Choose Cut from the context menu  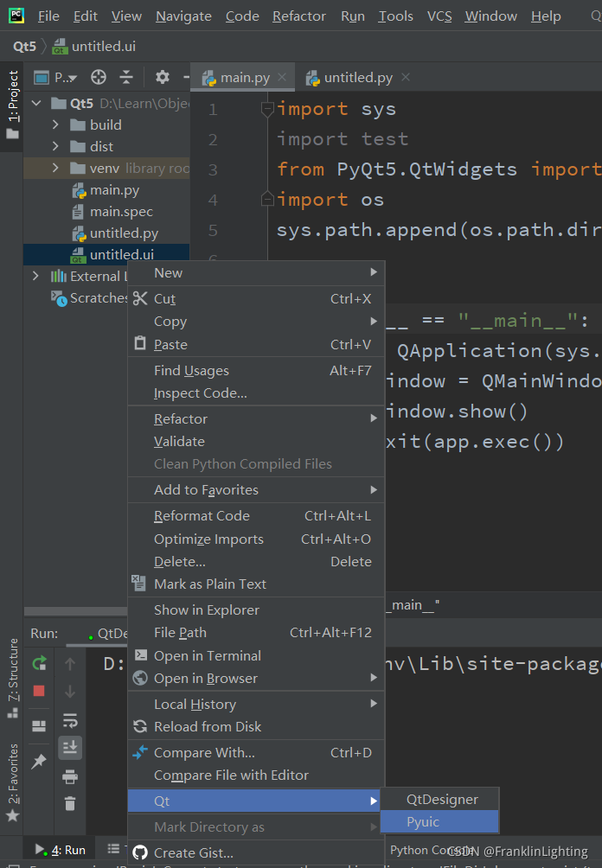click(256, 299)
